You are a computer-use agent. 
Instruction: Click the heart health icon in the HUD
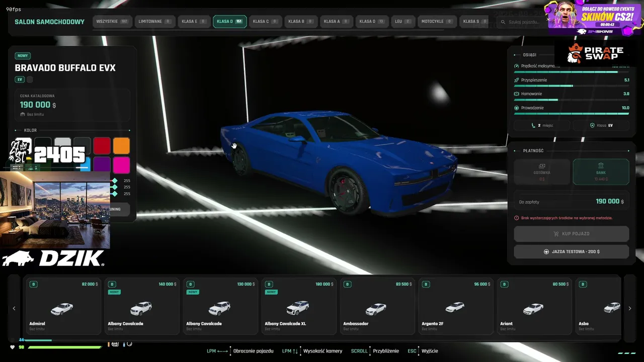pos(13,347)
